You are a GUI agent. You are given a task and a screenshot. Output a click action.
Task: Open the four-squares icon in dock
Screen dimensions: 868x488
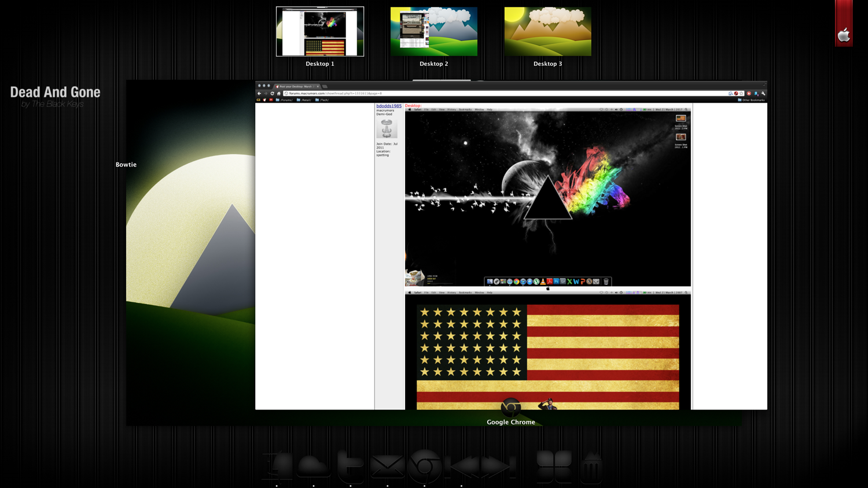554,466
